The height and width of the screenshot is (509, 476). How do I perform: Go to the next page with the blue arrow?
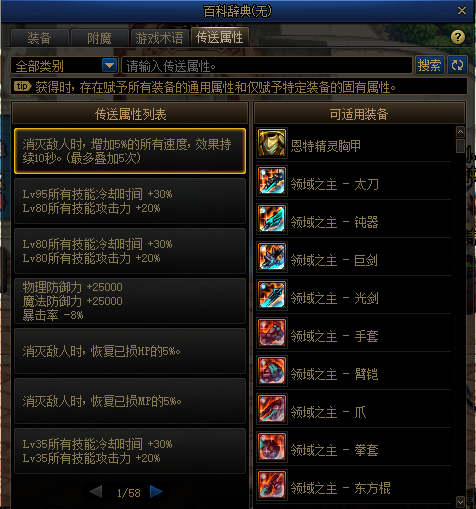pyautogui.click(x=156, y=492)
